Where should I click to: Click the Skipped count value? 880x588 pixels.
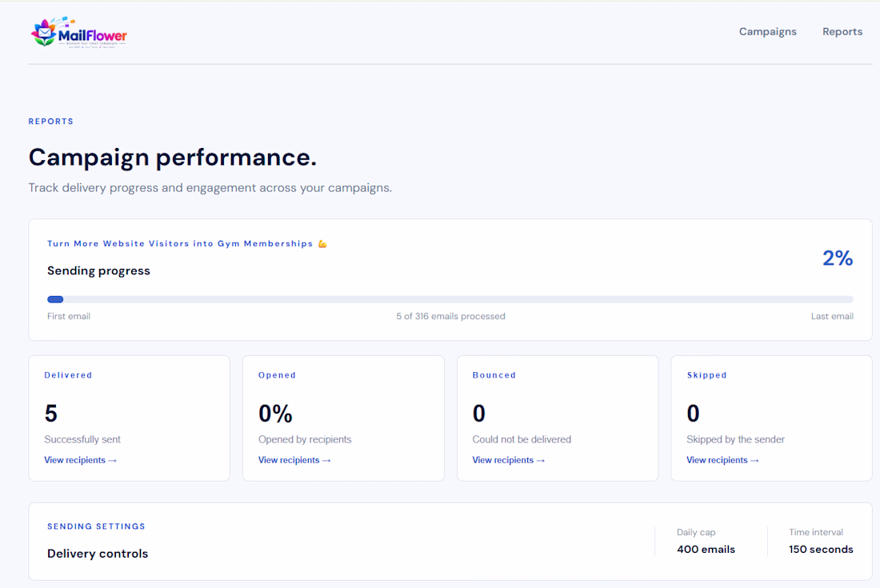[693, 414]
